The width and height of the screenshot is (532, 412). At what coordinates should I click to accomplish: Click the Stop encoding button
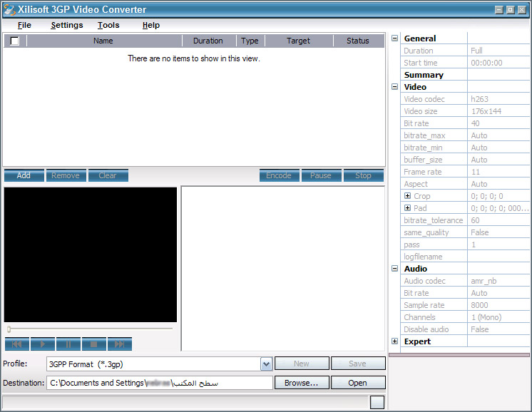tap(364, 175)
